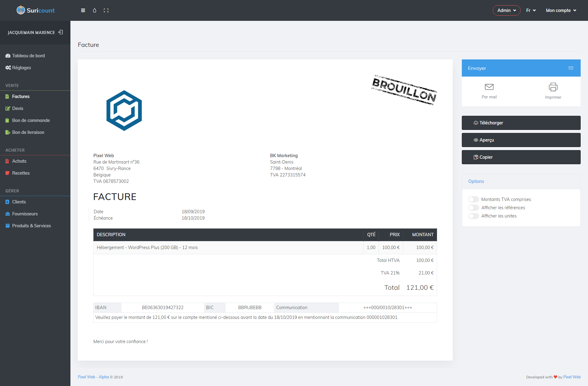588x386 pixels.
Task: Open the Fr language dropdown
Action: coord(531,10)
